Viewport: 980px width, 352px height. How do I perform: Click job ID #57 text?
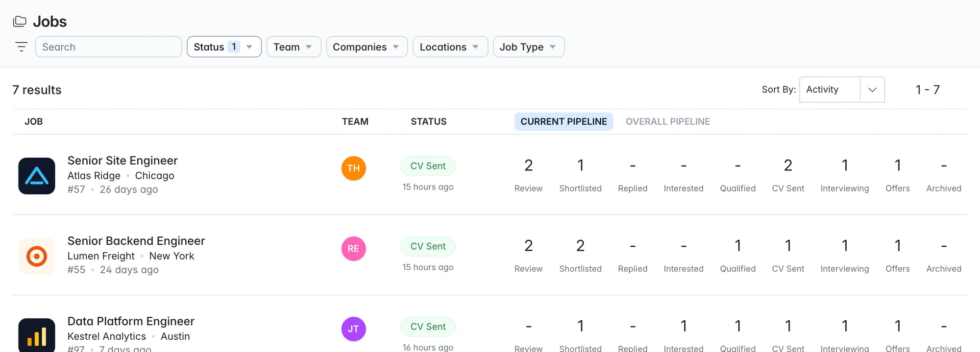(x=76, y=189)
